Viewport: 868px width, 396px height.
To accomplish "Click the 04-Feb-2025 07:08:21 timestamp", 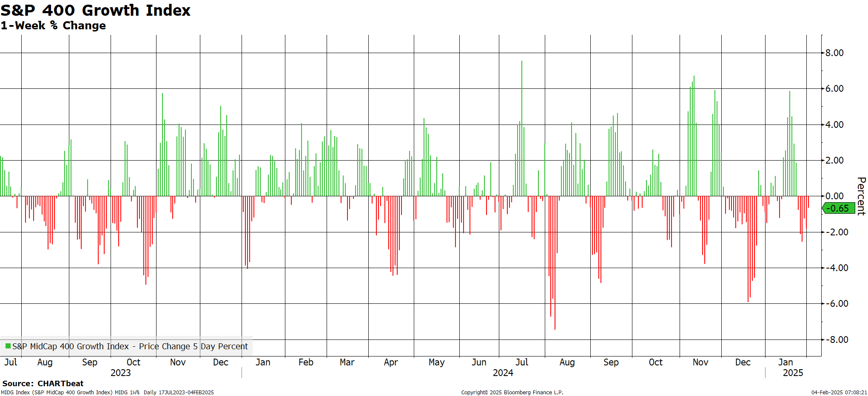I will coord(839,393).
